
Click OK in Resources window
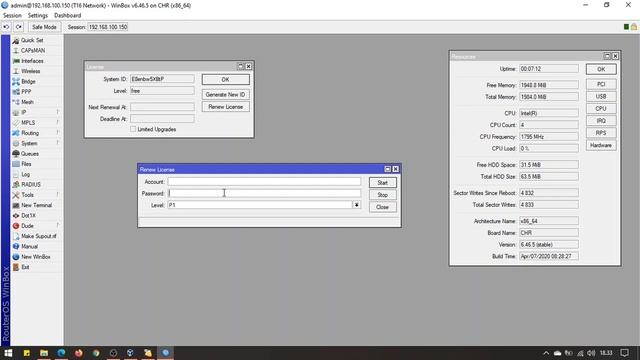point(601,69)
